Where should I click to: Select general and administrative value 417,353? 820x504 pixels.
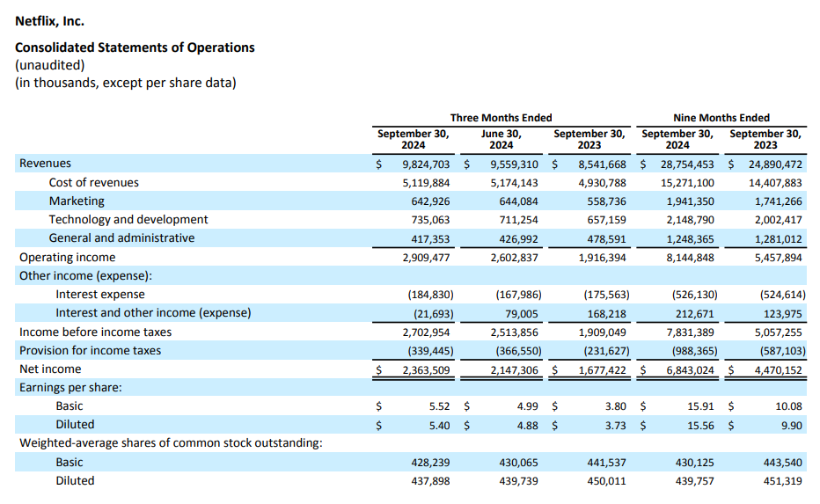430,239
